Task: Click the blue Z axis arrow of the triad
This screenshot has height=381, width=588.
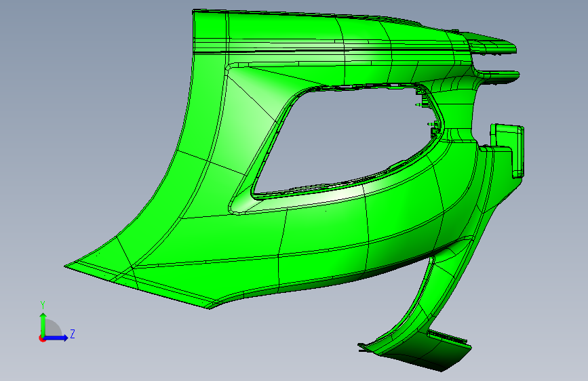Action: [56, 338]
